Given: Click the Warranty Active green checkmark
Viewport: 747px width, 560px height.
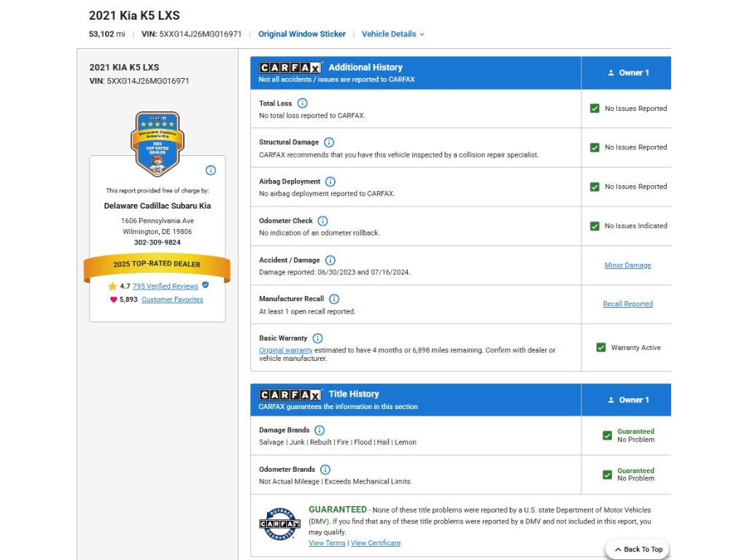Looking at the screenshot, I should click(x=601, y=347).
